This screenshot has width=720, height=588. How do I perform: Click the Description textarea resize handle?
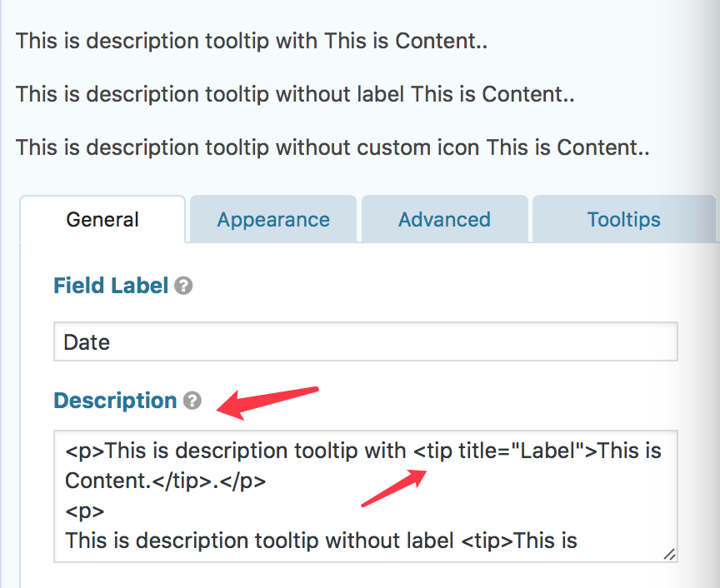(x=669, y=554)
